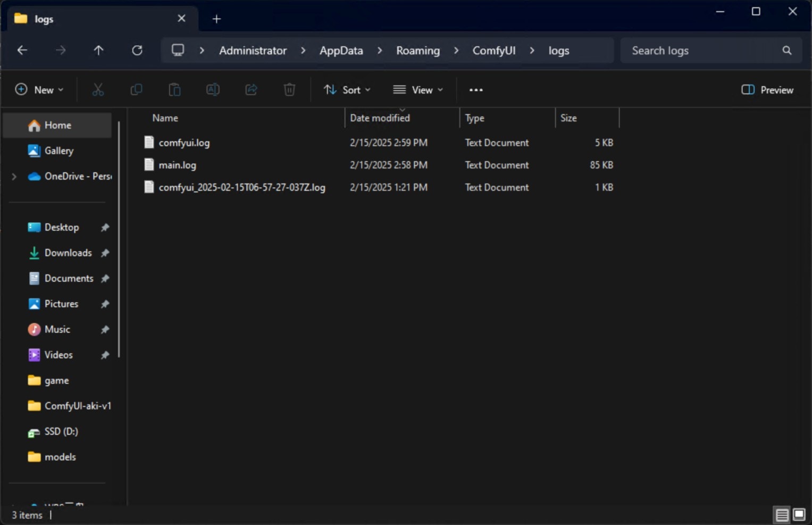Click the New button

39,89
